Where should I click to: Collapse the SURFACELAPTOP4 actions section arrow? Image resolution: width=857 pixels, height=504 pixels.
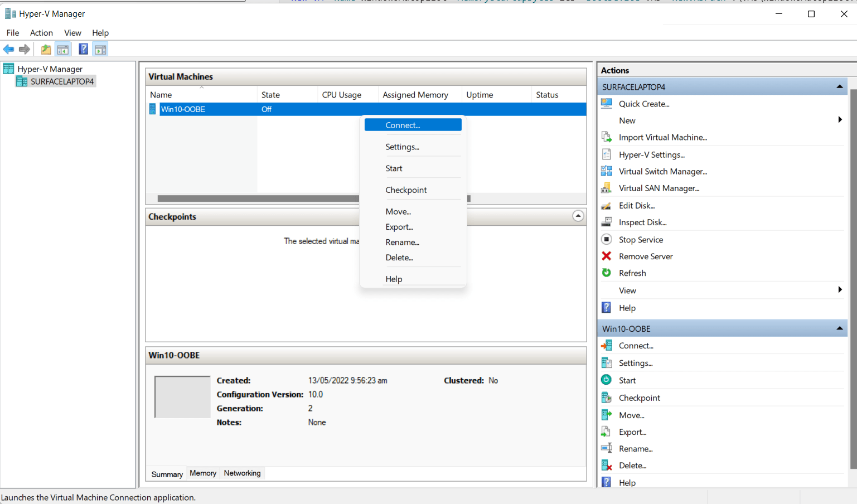coord(839,86)
